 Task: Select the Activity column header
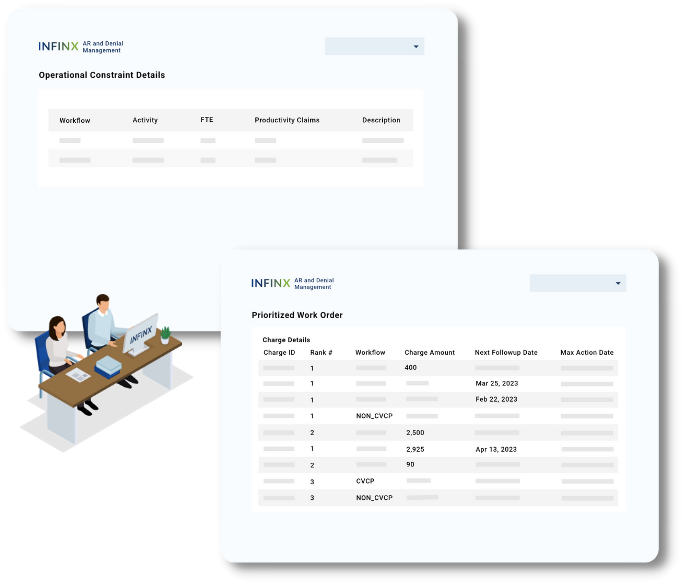[x=145, y=120]
